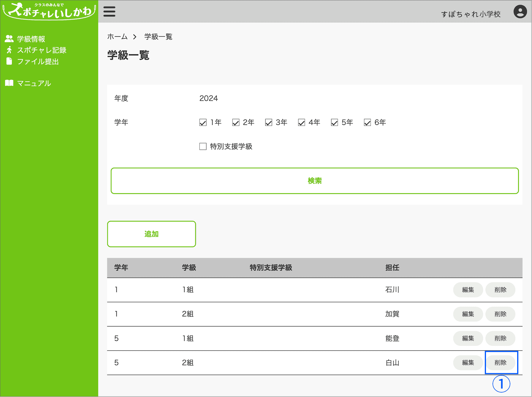Click the スポチャレいしかわ logo

(49, 11)
